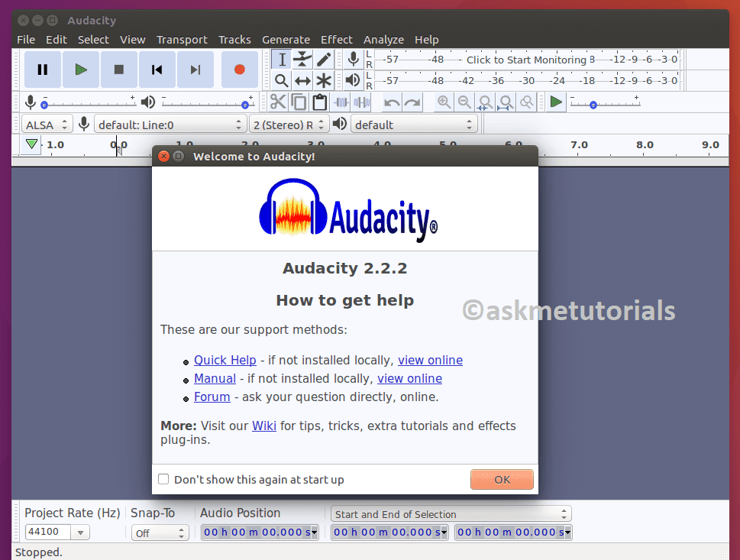Click the Stop transport button
This screenshot has width=740, height=560.
119,70
